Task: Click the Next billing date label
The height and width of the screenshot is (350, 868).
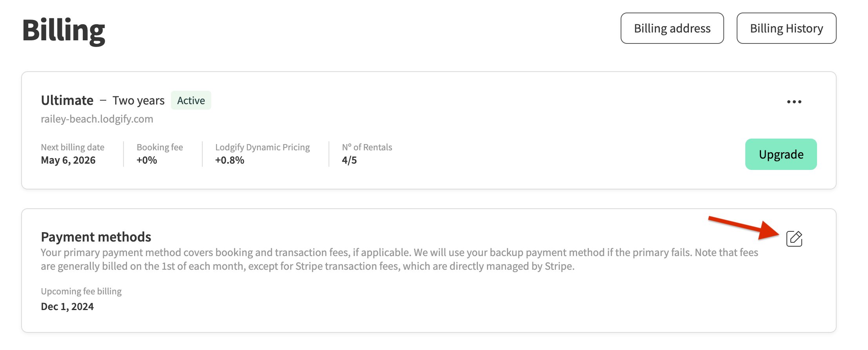Action: (x=73, y=147)
